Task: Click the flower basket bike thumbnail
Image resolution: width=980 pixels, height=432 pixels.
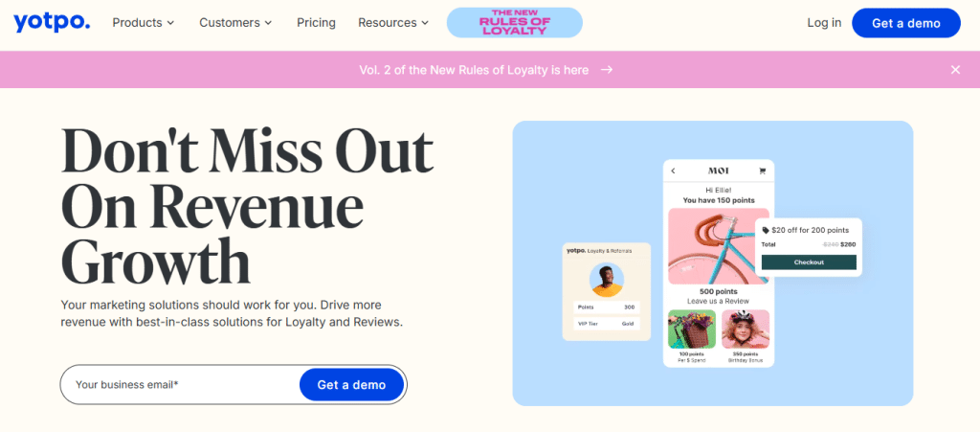Action: tap(692, 329)
